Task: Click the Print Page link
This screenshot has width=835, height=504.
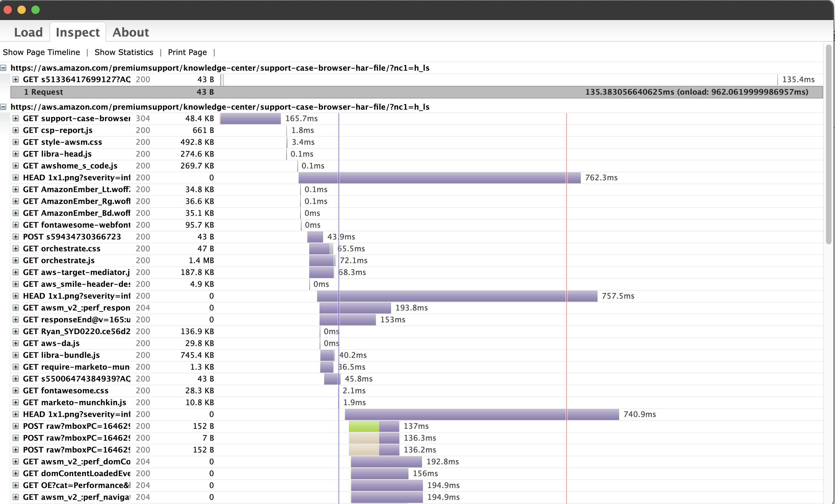Action: click(187, 52)
